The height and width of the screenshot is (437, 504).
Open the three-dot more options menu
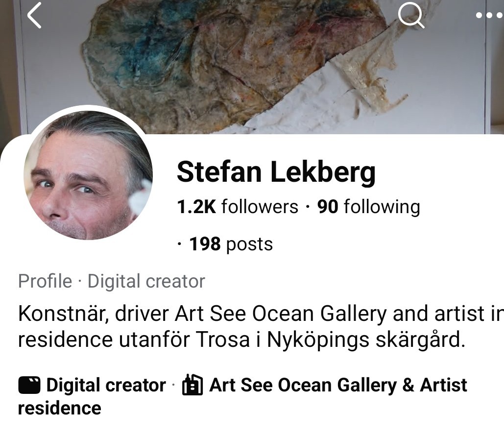point(489,15)
